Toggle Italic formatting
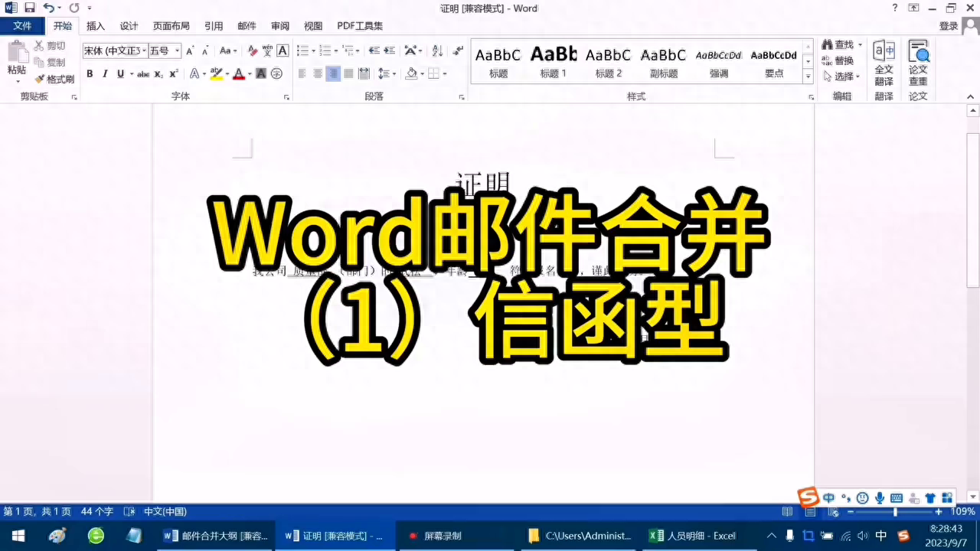Screen dimensions: 980x551 click(105, 73)
